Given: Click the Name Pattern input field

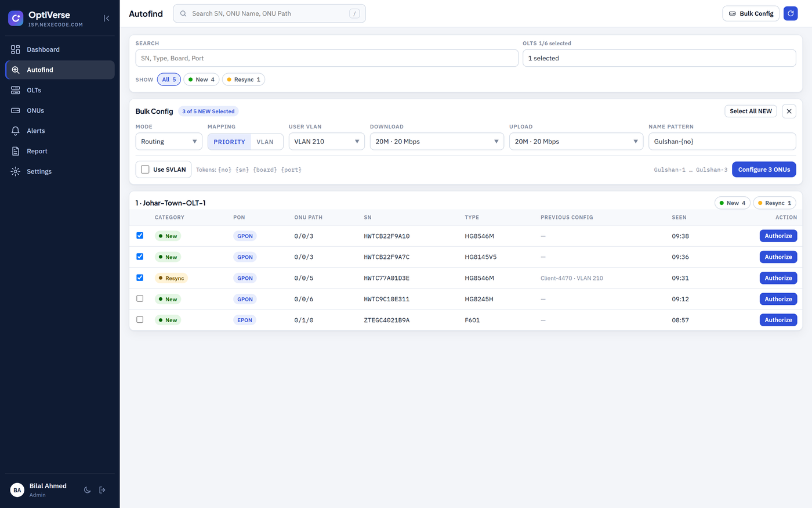Looking at the screenshot, I should (x=722, y=142).
